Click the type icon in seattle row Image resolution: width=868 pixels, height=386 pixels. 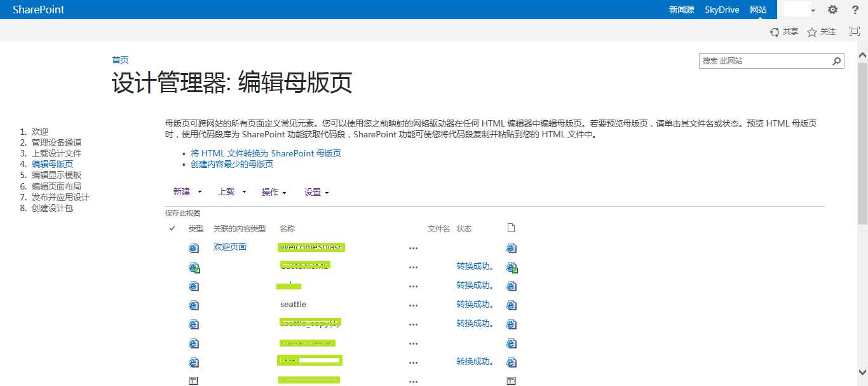tap(193, 305)
